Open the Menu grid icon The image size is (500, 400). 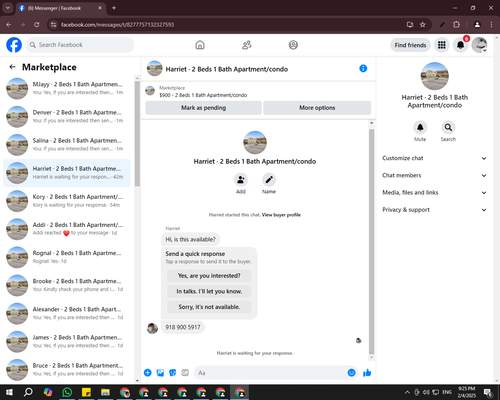442,45
